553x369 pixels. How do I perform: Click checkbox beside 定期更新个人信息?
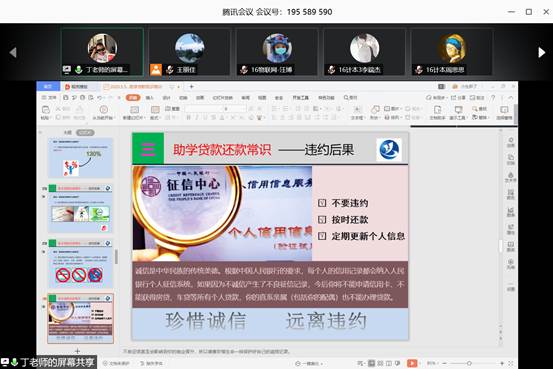(x=322, y=236)
